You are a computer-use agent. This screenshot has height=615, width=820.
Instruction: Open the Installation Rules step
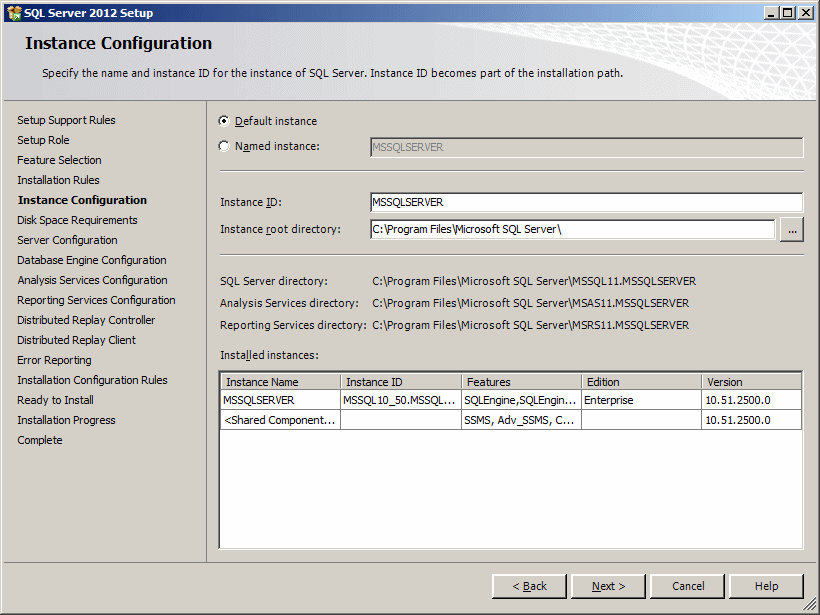58,180
